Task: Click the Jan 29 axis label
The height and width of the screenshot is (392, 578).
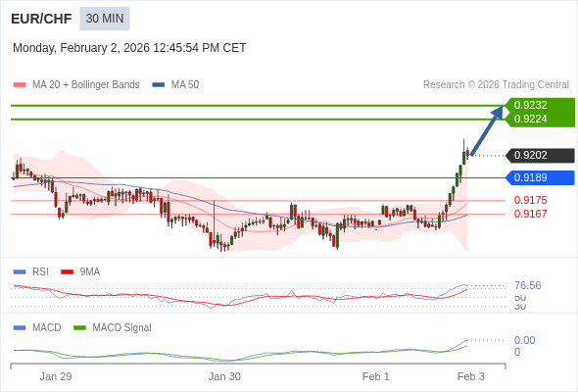Action: coord(56,376)
